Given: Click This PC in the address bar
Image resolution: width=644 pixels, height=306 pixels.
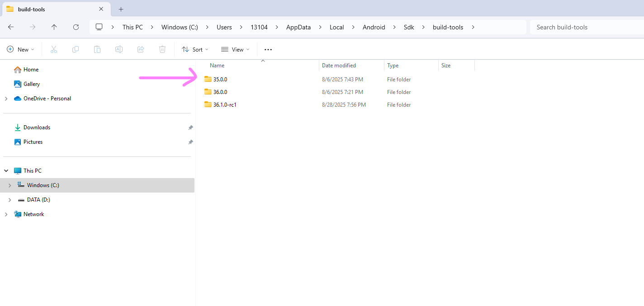Looking at the screenshot, I should (x=133, y=27).
